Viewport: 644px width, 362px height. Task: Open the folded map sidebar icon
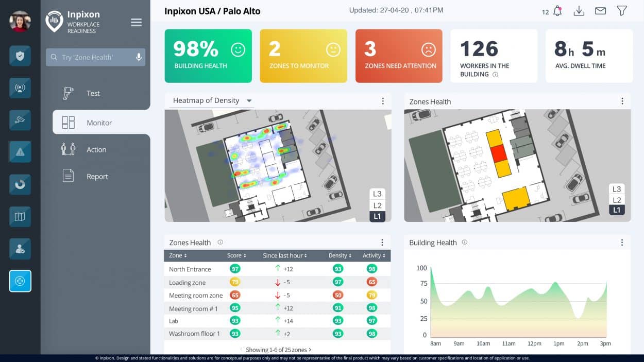click(x=20, y=217)
